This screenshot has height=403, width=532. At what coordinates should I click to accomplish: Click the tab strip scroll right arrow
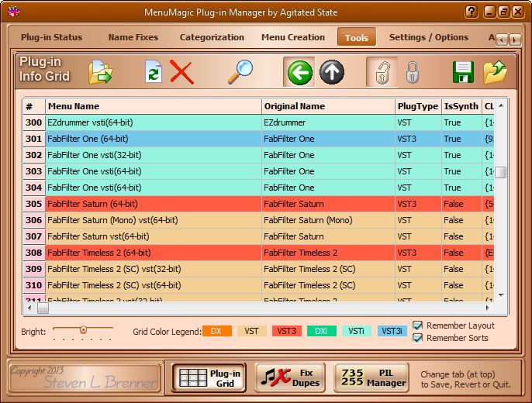point(515,40)
